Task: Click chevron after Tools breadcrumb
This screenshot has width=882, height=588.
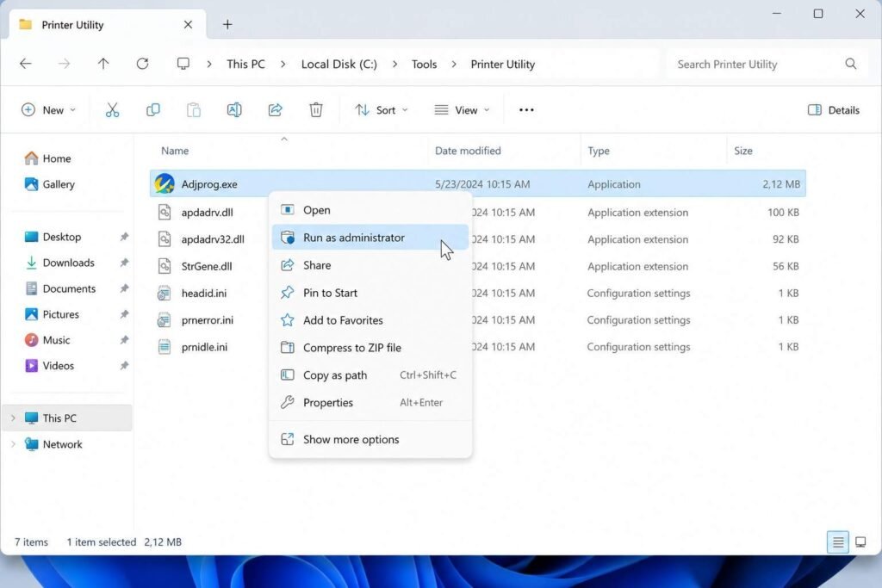Action: 454,65
